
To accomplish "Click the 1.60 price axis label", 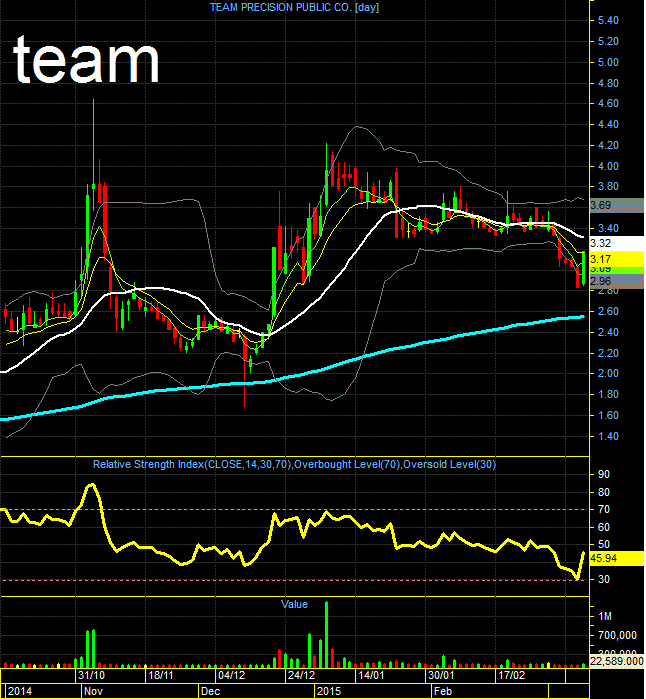I will (x=608, y=415).
